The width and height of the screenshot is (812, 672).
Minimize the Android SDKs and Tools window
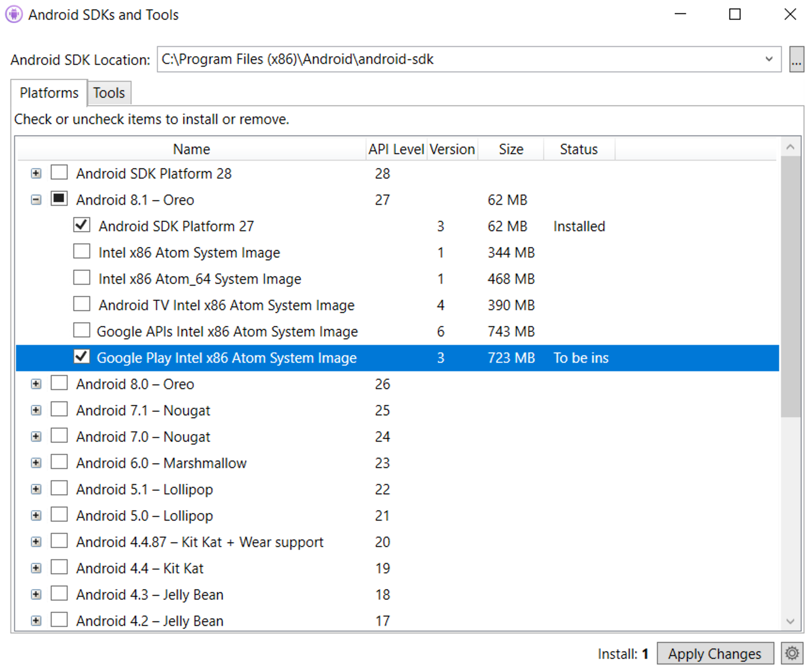tap(680, 14)
